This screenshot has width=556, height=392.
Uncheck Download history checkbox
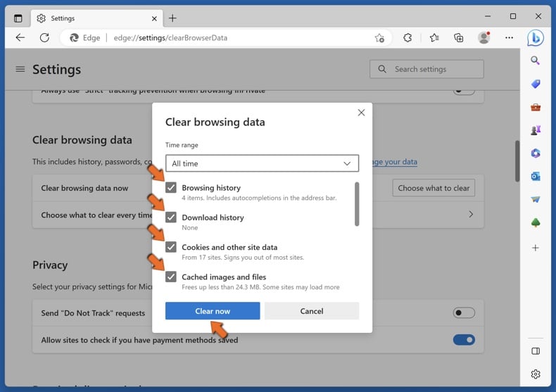coord(171,217)
